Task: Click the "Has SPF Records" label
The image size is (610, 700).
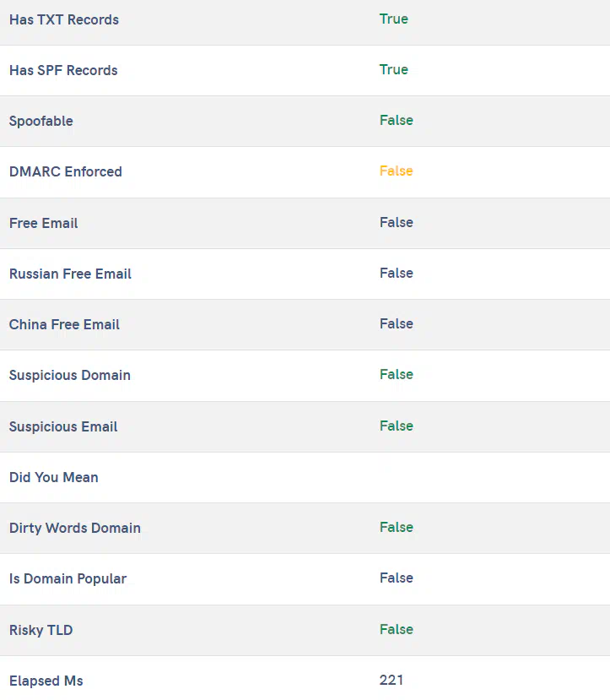Action: (x=63, y=70)
